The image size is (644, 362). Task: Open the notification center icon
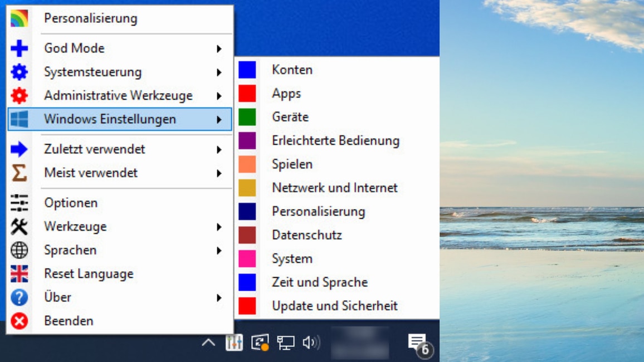419,345
